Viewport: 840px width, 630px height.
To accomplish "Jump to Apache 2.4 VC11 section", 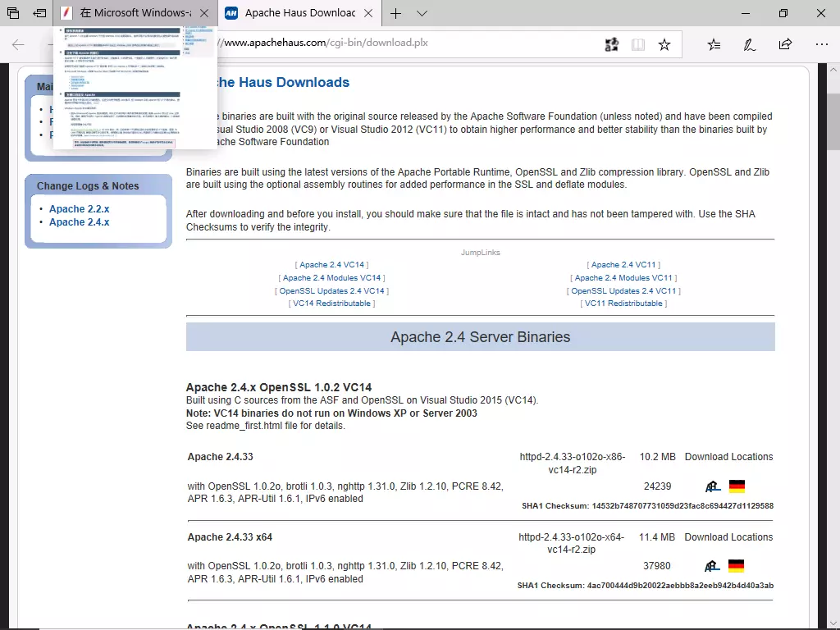I will point(623,265).
